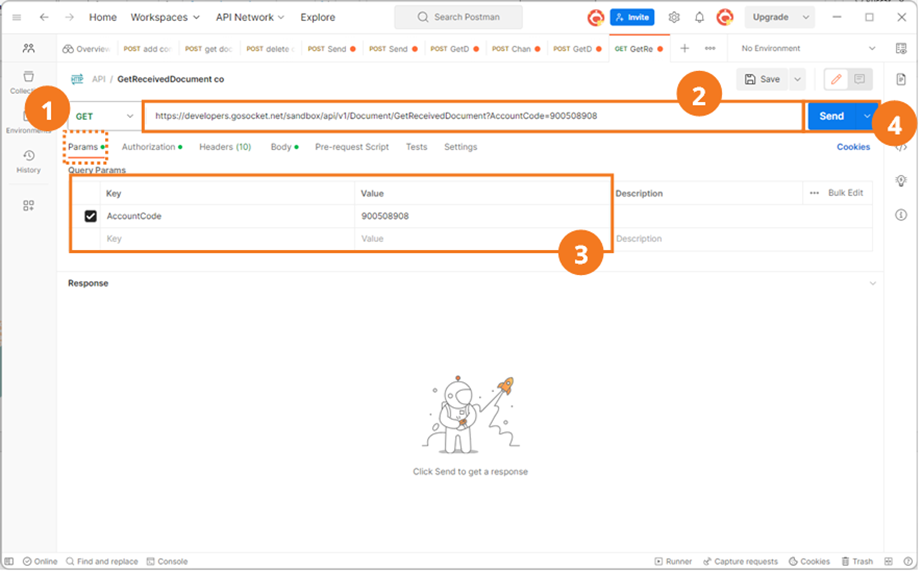
Task: Click the blue Send button
Action: (831, 116)
